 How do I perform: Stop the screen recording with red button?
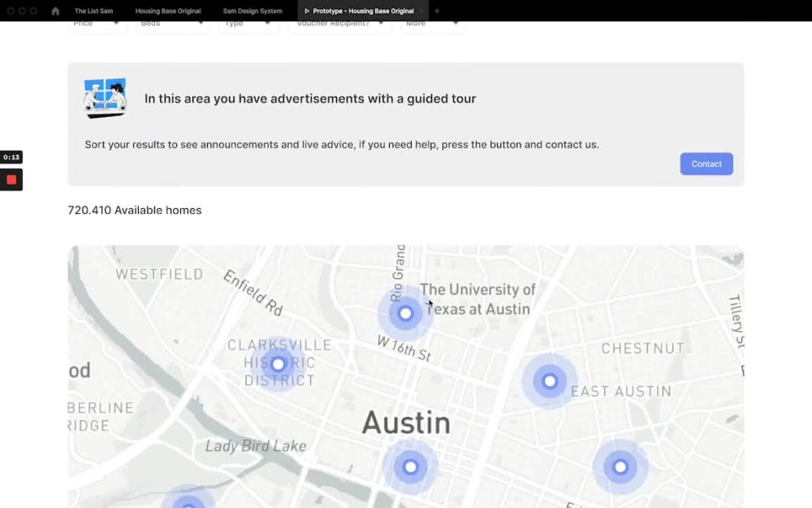coord(11,180)
